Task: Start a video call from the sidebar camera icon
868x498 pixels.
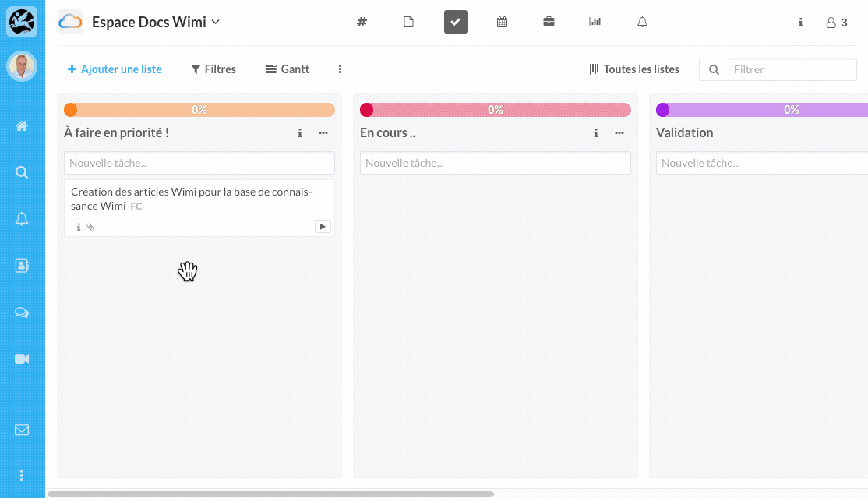Action: pyautogui.click(x=22, y=359)
